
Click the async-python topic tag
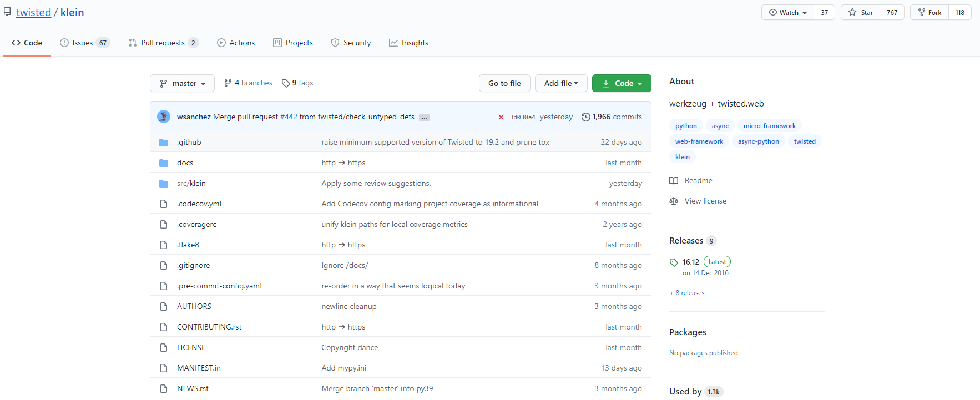[x=759, y=141]
